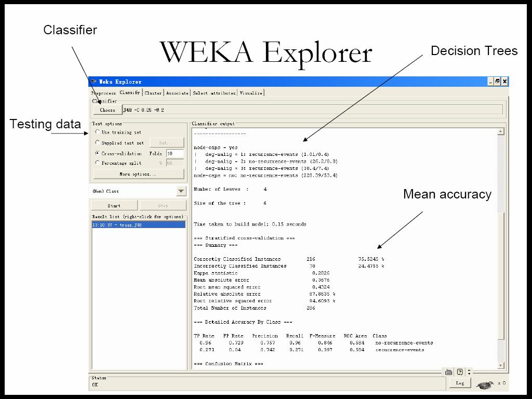Click the 'Relative absolute error' line
The width and height of the screenshot is (532, 399).
[x=264, y=294]
